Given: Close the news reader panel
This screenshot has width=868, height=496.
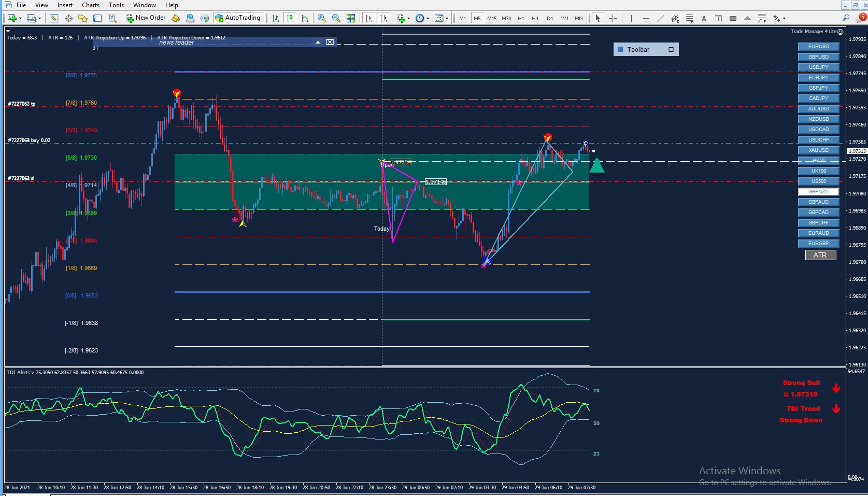Looking at the screenshot, I should 330,42.
